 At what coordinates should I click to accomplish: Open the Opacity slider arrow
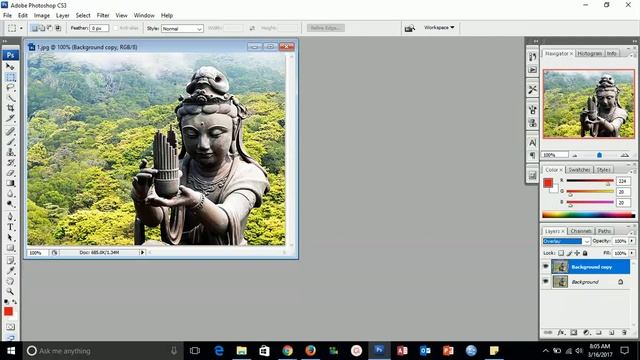click(632, 241)
